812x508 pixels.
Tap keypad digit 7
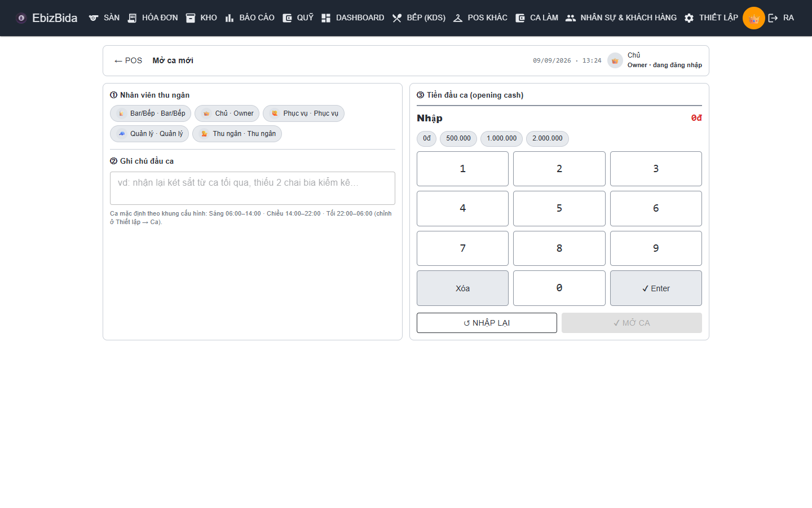[462, 248]
